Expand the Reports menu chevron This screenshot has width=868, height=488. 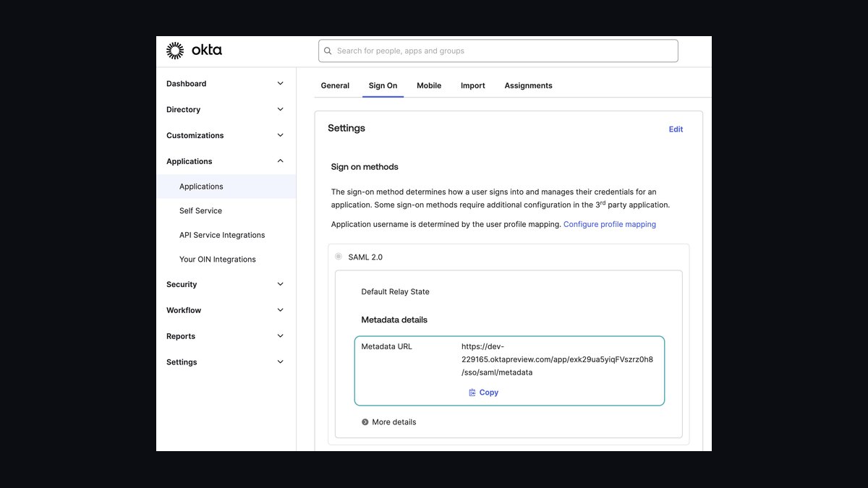[x=281, y=336]
